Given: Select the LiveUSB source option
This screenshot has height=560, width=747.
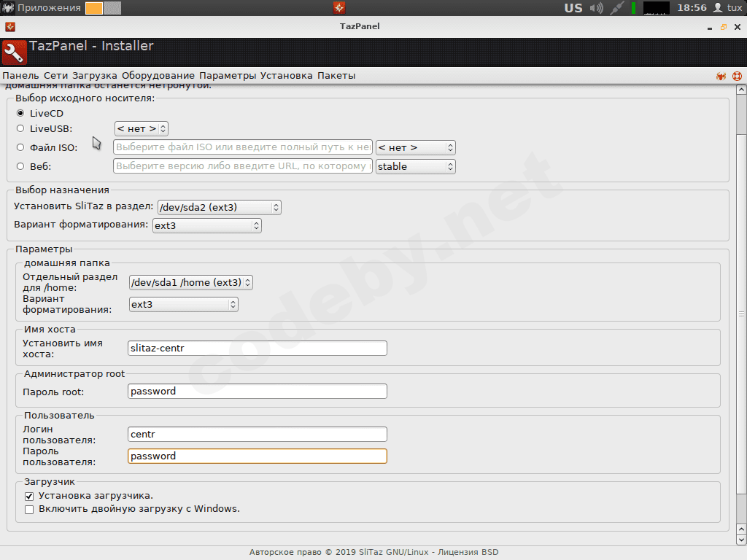Looking at the screenshot, I should (20, 128).
